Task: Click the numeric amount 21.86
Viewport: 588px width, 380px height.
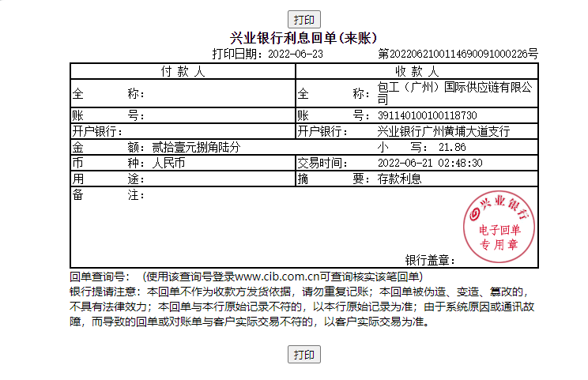Action: pyautogui.click(x=452, y=147)
